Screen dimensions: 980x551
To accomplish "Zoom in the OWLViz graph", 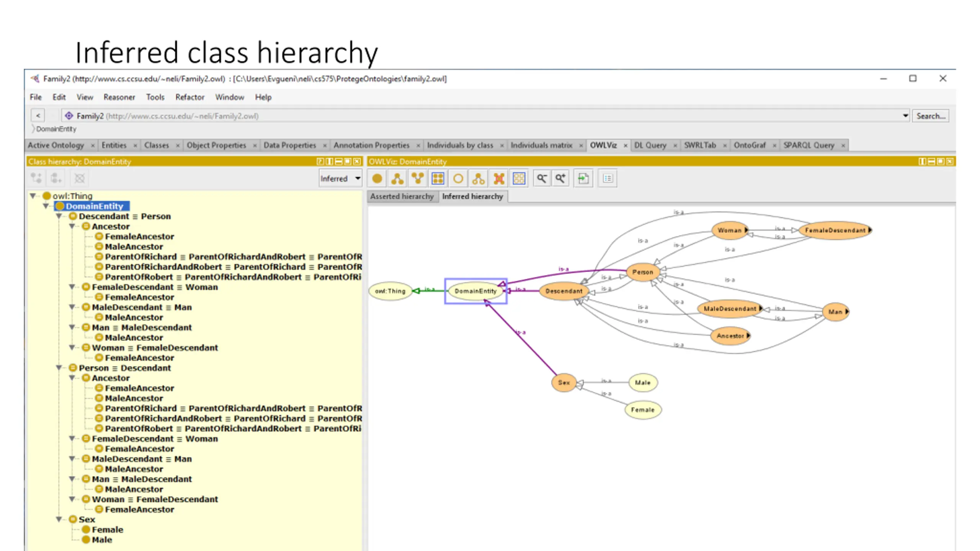I will pos(560,179).
